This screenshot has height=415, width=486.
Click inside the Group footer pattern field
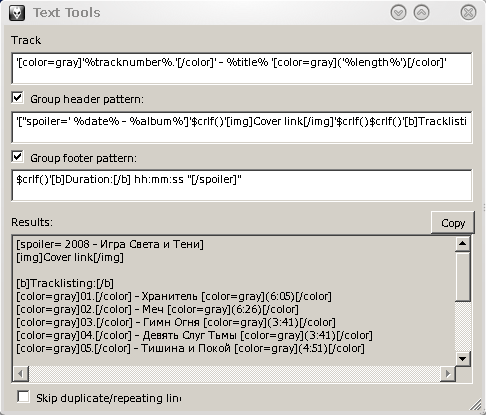tap(242, 185)
